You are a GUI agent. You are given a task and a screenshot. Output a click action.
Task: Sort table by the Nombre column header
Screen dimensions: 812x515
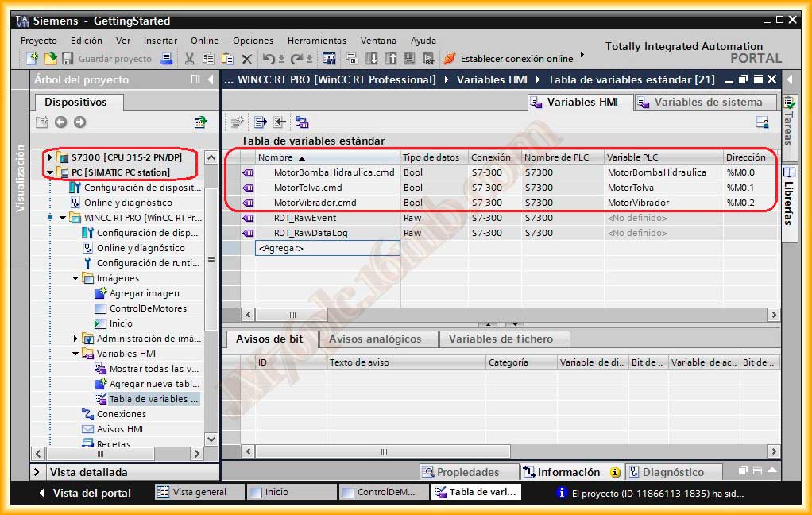(x=276, y=157)
